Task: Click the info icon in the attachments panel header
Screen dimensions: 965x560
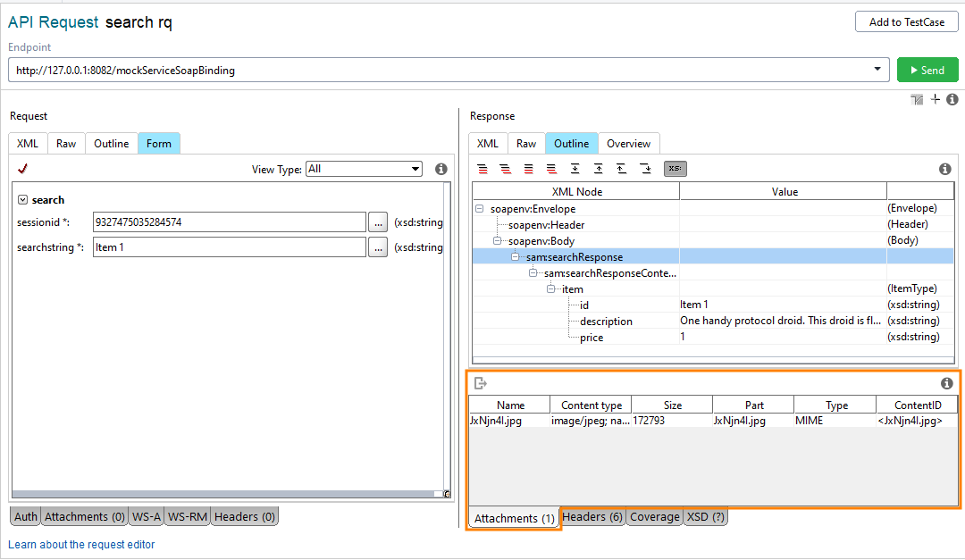Action: (x=946, y=382)
